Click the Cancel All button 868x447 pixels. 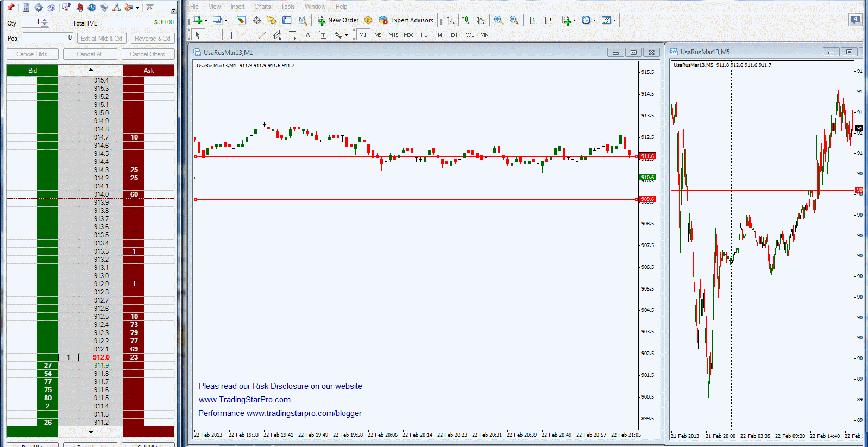point(90,54)
